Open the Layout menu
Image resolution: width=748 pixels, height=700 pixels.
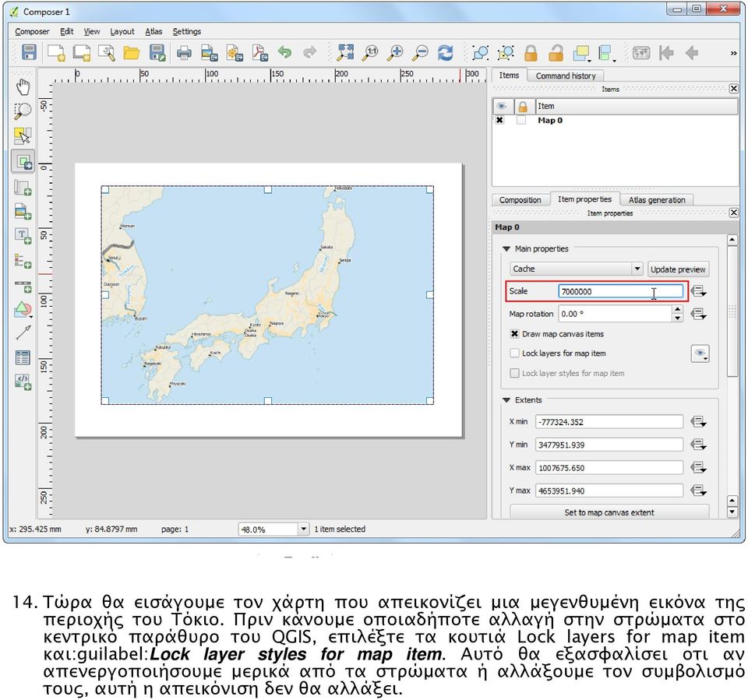point(122,31)
